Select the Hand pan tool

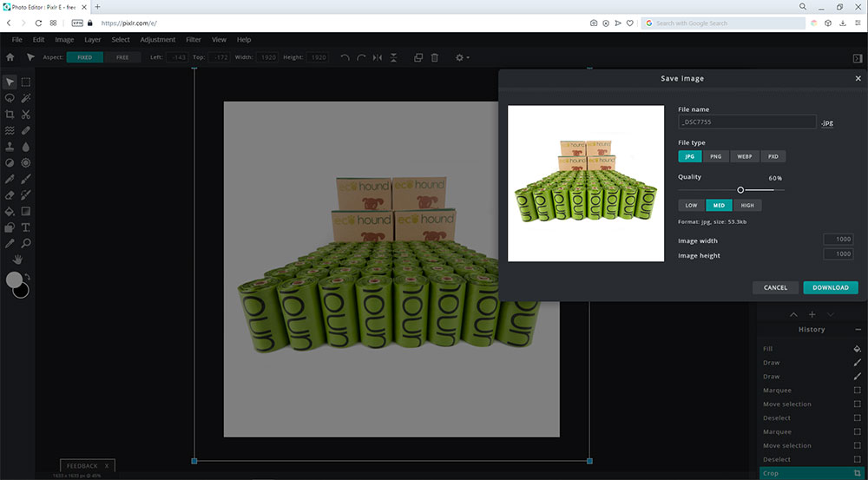pos(17,260)
